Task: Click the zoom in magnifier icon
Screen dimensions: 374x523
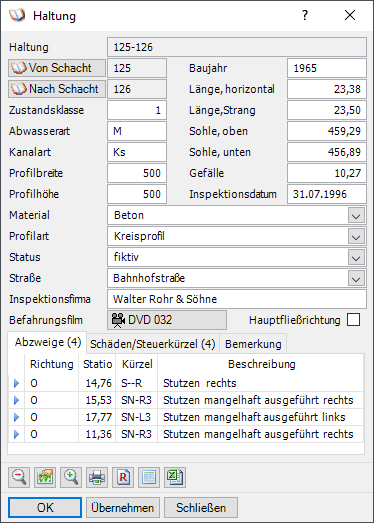Action: (71, 477)
